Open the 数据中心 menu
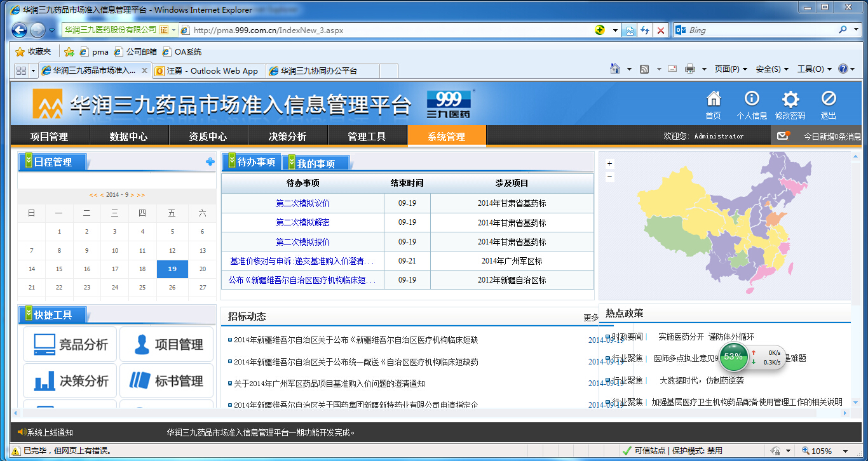This screenshot has height=461, width=868. 129,137
